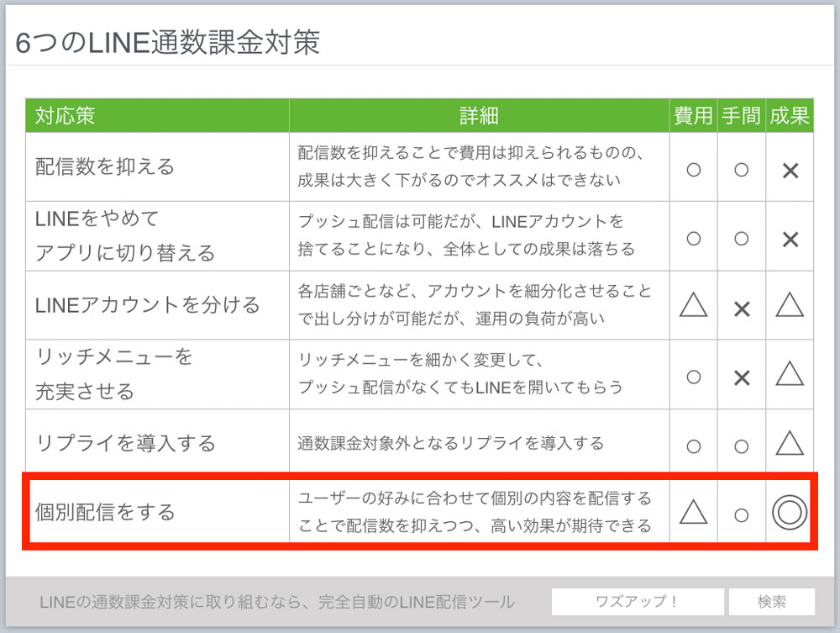840x633 pixels.
Task: Click the 費用 circle in 配信数を抑える row
Action: [693, 170]
